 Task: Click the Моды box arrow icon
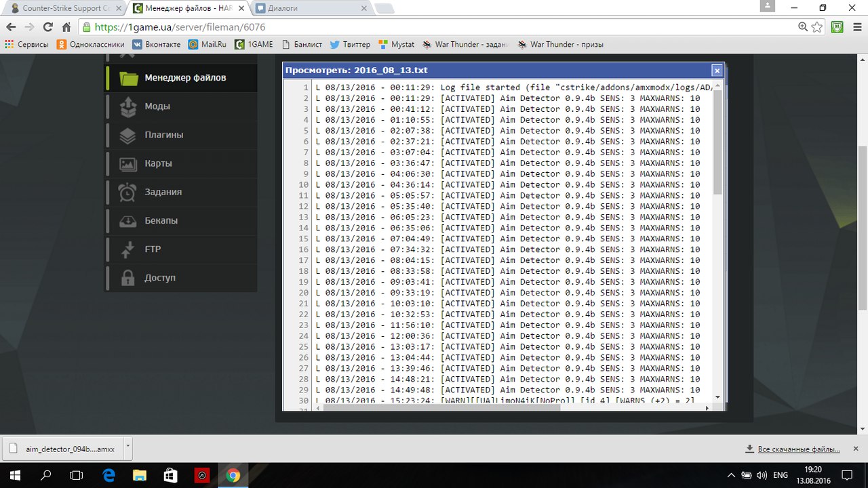(x=128, y=106)
